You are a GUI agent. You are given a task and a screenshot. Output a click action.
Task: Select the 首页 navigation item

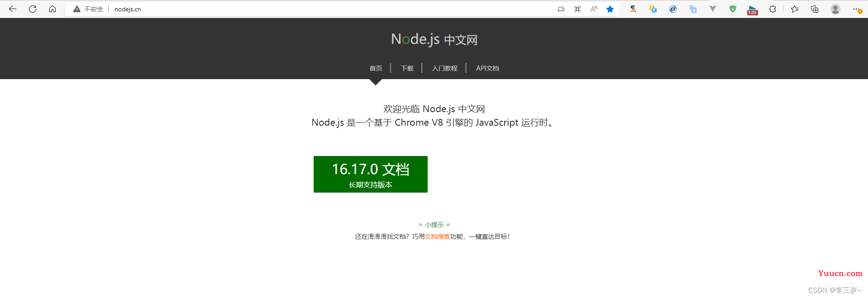[x=376, y=68]
